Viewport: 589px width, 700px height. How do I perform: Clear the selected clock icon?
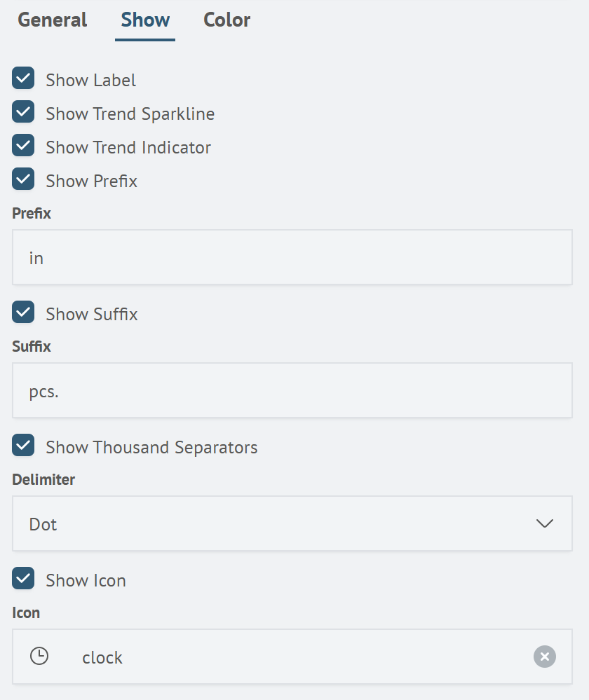[545, 657]
